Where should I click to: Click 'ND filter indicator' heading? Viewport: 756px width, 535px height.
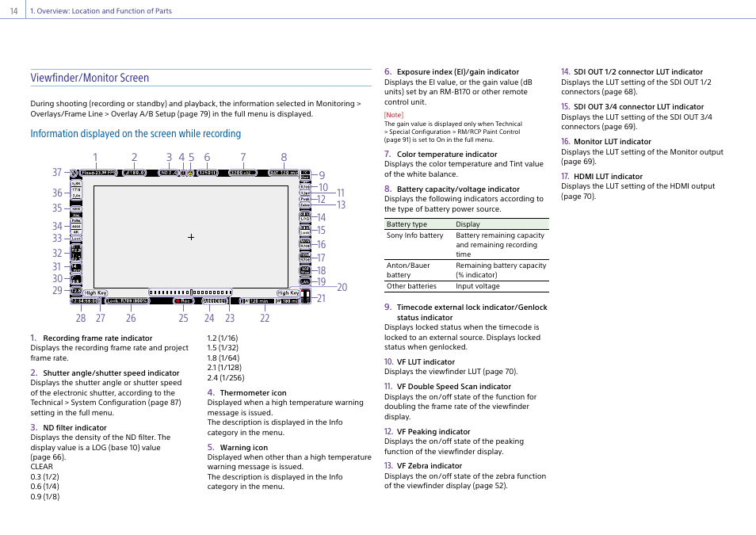[74, 427]
